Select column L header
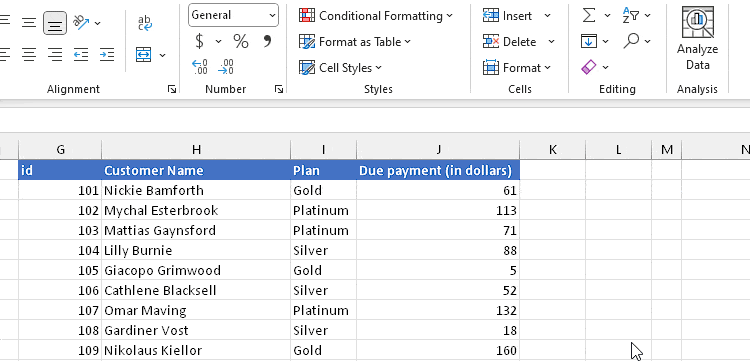The width and height of the screenshot is (750, 361). 618,150
